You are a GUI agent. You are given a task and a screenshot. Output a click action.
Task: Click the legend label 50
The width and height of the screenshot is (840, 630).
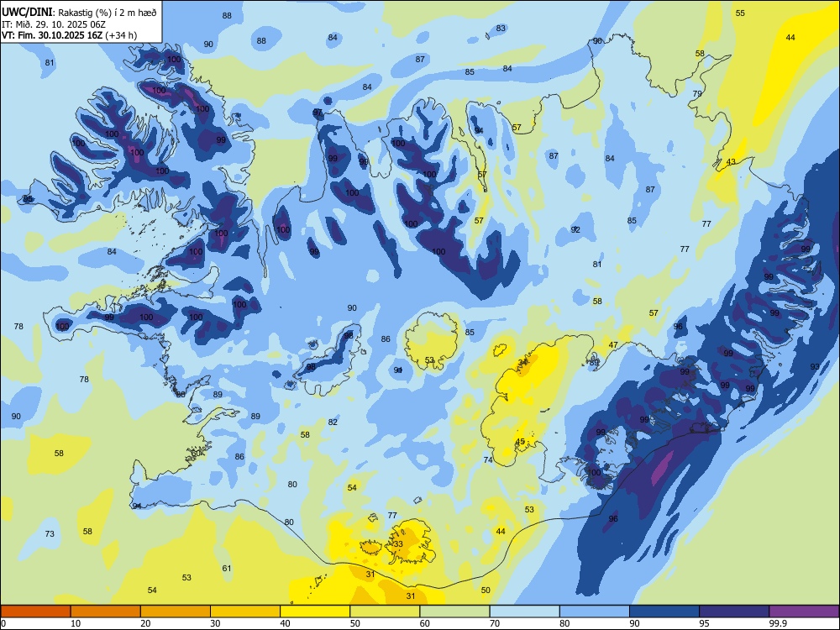(355, 623)
